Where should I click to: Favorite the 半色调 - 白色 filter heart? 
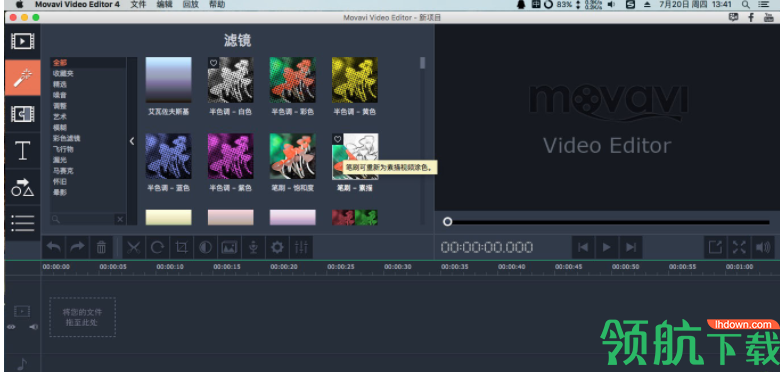213,63
